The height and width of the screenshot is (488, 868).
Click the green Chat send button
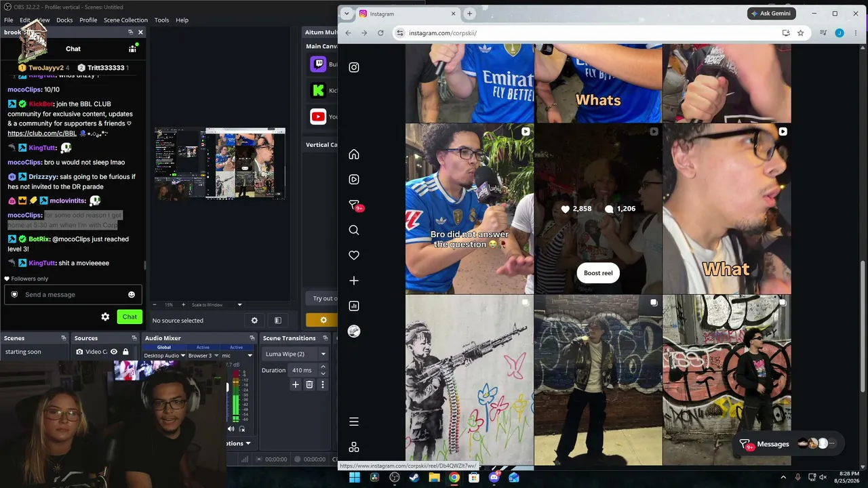(130, 317)
